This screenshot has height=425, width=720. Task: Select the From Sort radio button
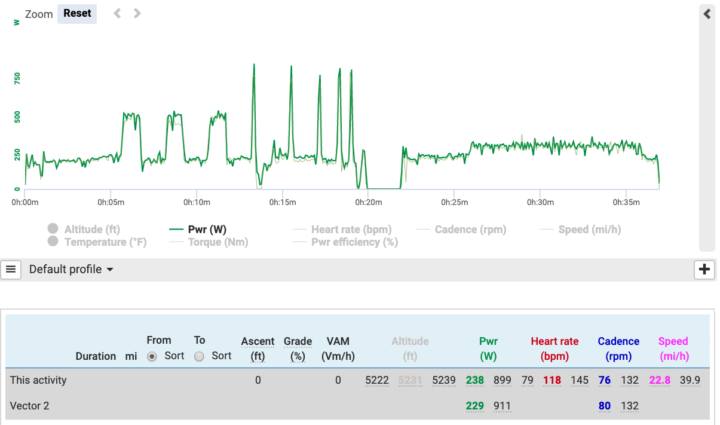pos(153,355)
